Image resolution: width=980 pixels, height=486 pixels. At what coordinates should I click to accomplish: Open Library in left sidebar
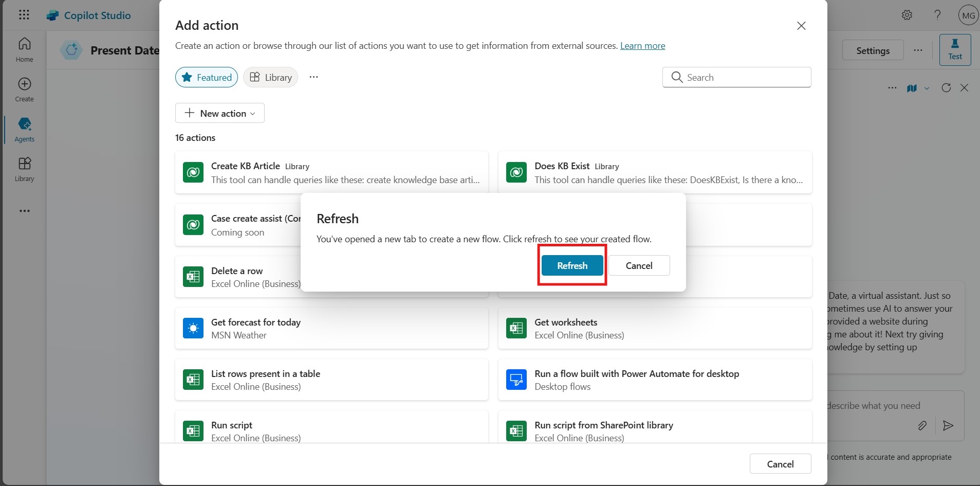[x=24, y=169]
